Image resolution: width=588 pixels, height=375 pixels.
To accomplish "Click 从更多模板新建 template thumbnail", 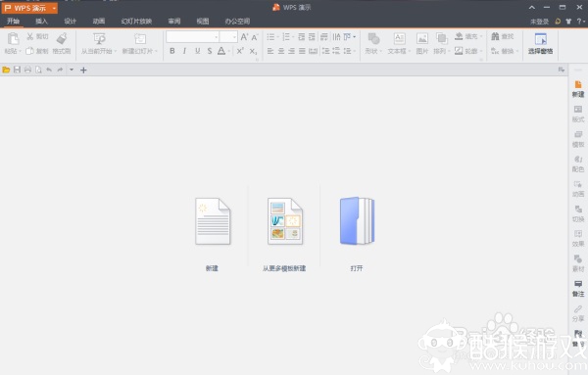I will pos(285,221).
